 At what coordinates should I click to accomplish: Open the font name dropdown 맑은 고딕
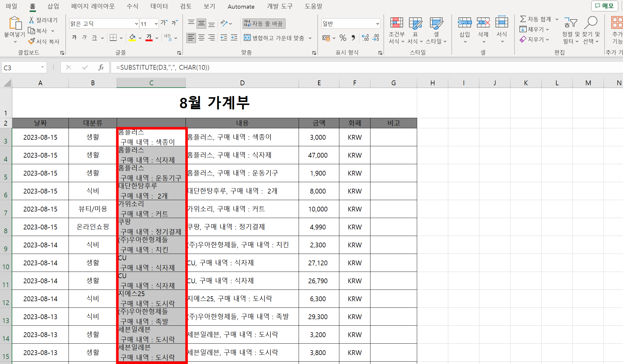coord(136,24)
